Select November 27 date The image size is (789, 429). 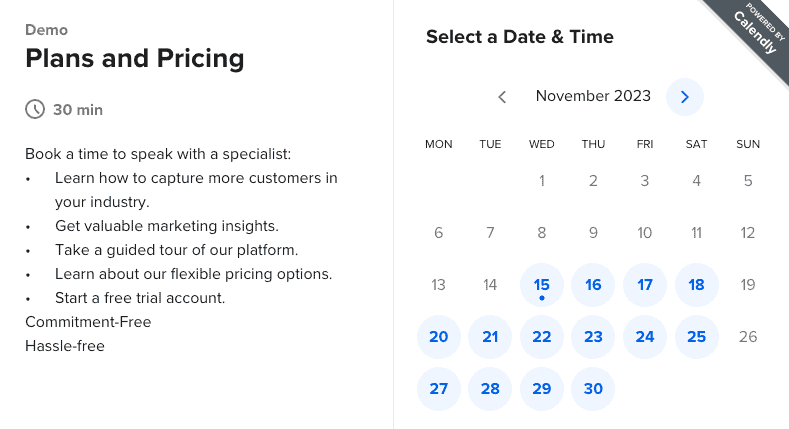point(439,388)
